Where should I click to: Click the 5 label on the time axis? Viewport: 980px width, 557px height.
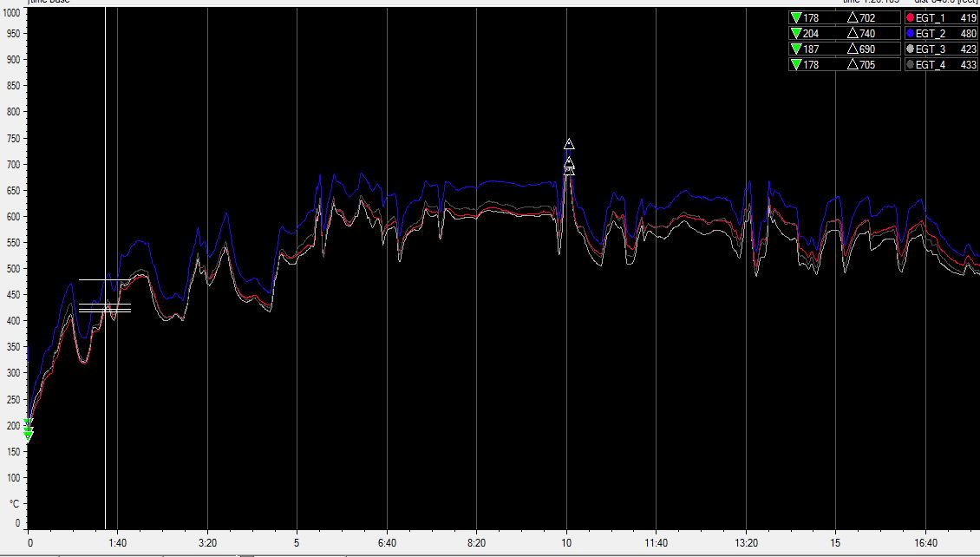click(x=297, y=543)
